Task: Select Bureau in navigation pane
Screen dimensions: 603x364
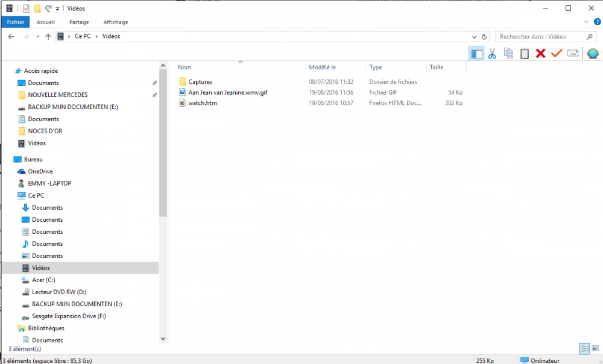Action: pos(33,159)
